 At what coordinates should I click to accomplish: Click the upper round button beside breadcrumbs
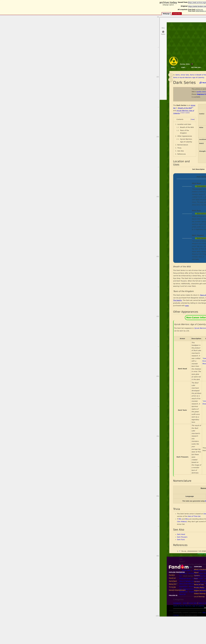tap(170, 75)
